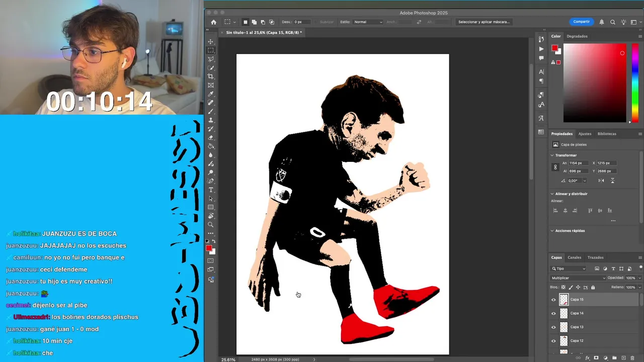This screenshot has width=644, height=362.
Task: Hide layer Capa 15 with eye icon
Action: click(x=553, y=300)
